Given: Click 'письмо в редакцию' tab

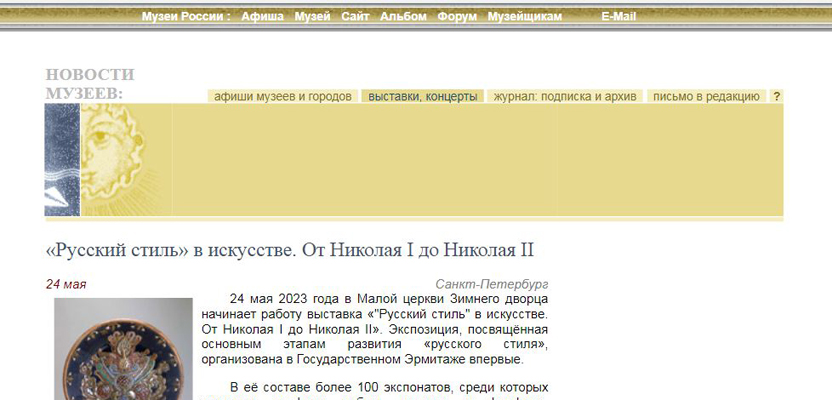Looking at the screenshot, I should tap(706, 97).
